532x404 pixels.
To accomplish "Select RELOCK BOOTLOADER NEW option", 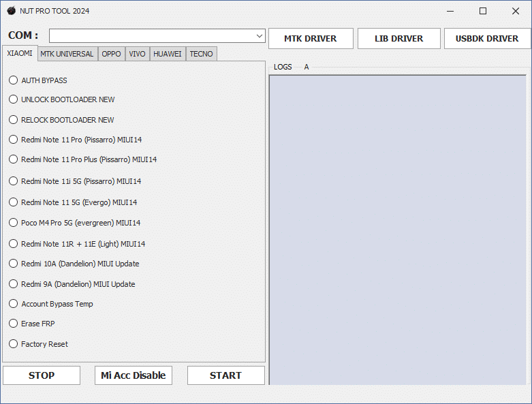I will pos(14,120).
